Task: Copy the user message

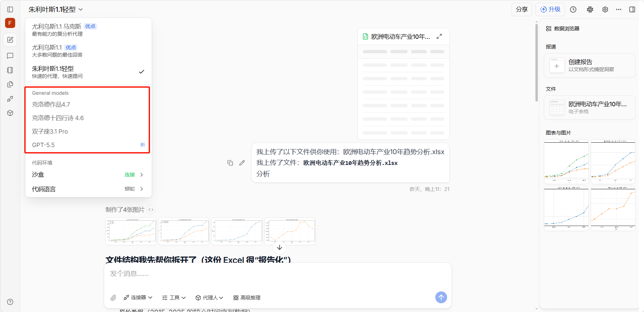Action: coord(230,163)
